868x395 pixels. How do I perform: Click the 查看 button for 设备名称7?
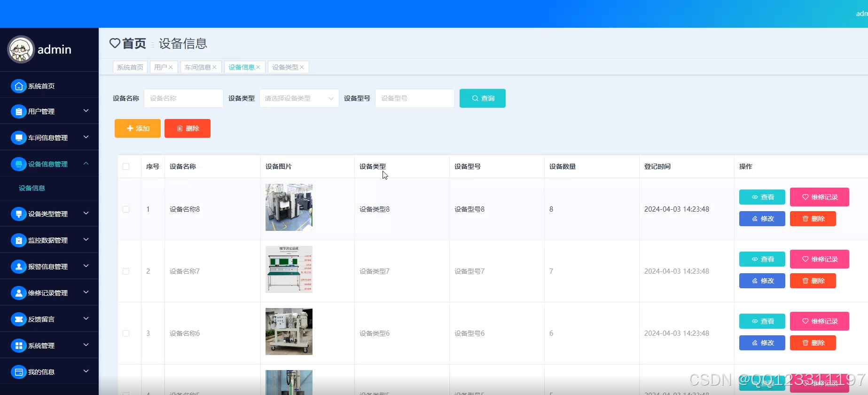(x=762, y=259)
